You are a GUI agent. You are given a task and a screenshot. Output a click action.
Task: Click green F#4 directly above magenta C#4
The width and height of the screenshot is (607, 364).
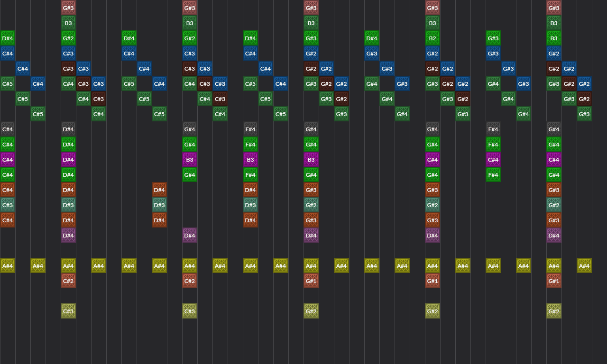[493, 145]
